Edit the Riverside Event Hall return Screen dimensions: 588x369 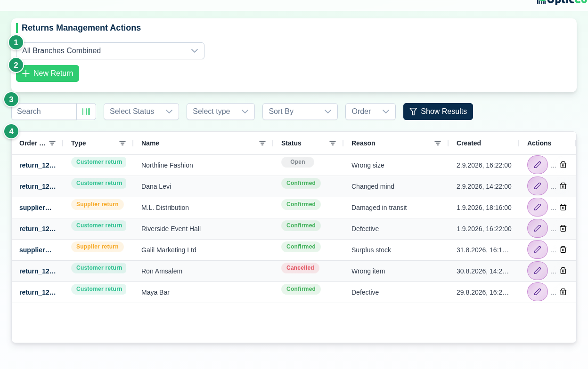click(537, 228)
